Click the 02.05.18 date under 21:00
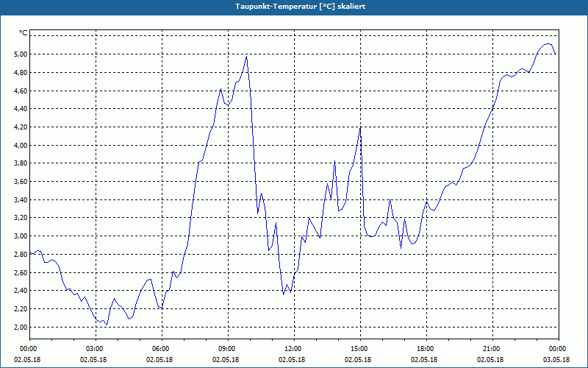 [490, 360]
